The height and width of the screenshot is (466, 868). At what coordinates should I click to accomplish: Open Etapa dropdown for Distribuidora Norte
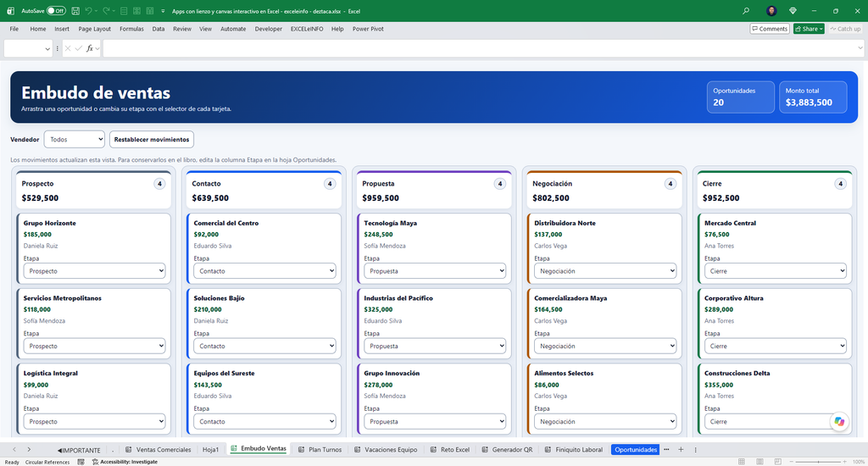tap(605, 270)
